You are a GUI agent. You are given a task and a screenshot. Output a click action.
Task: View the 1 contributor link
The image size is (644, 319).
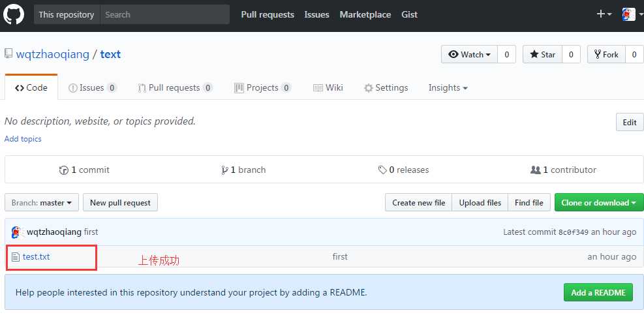563,170
